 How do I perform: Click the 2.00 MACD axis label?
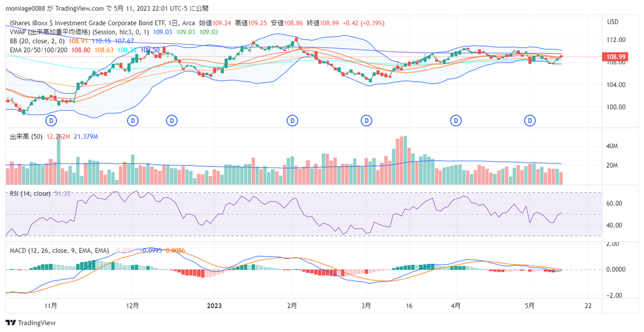click(x=612, y=244)
